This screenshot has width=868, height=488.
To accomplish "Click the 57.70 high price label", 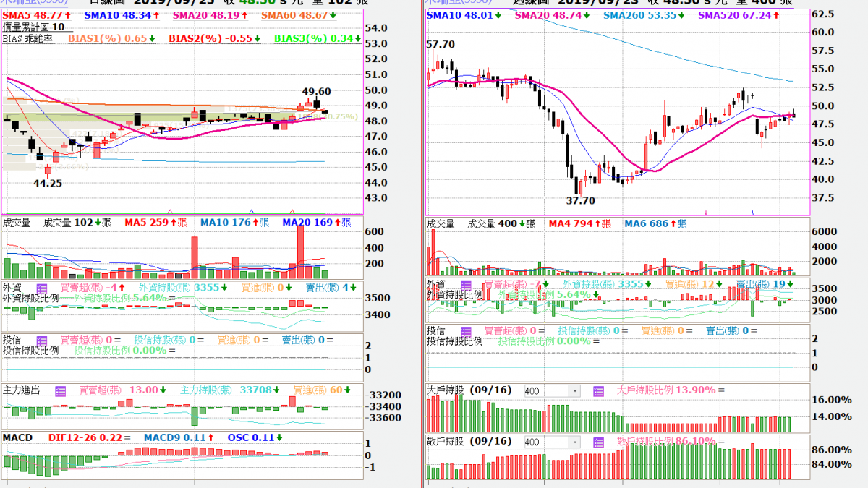I will [x=441, y=45].
